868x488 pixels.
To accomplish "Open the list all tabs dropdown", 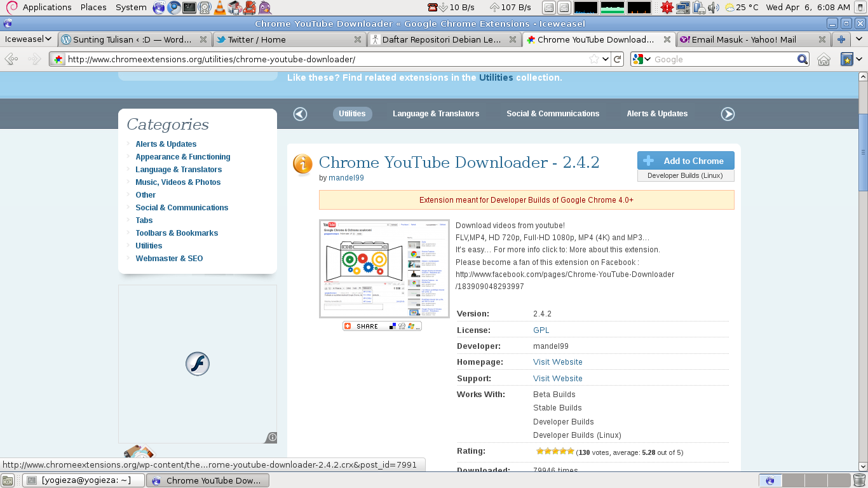I will click(x=859, y=39).
